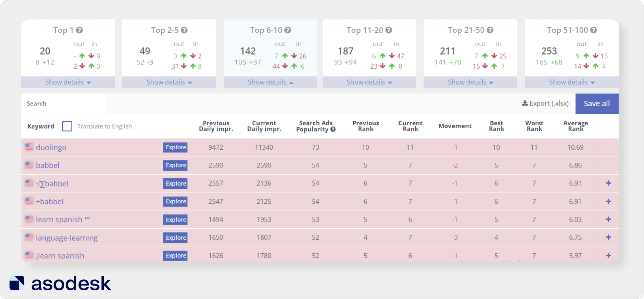
Task: Click the Save all button
Action: coord(597,103)
